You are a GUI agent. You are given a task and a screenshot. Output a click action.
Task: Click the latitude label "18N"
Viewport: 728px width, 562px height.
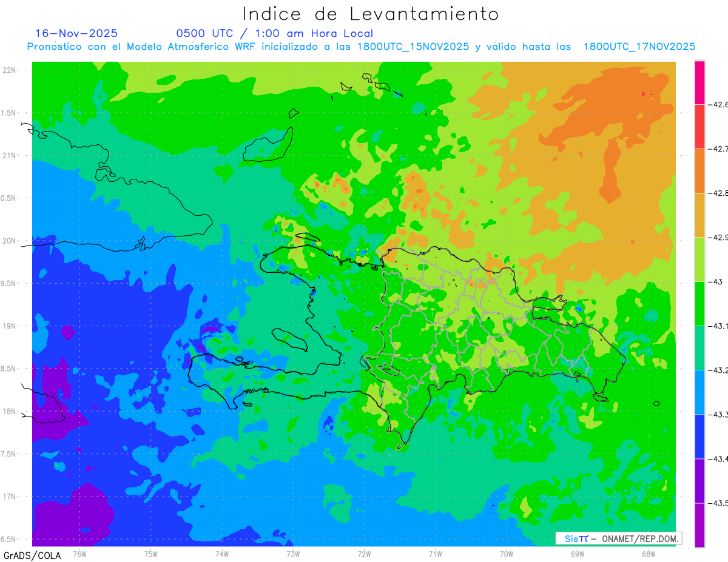pos(10,412)
